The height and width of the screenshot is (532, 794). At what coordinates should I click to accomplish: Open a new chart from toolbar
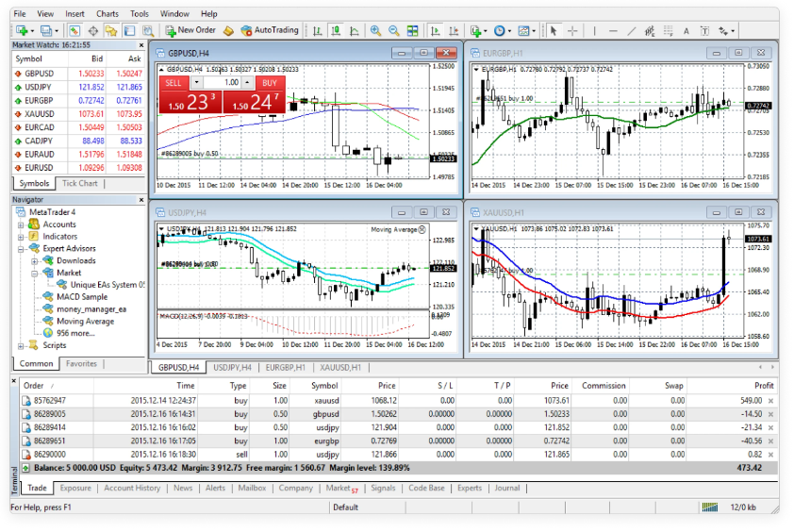pos(22,31)
